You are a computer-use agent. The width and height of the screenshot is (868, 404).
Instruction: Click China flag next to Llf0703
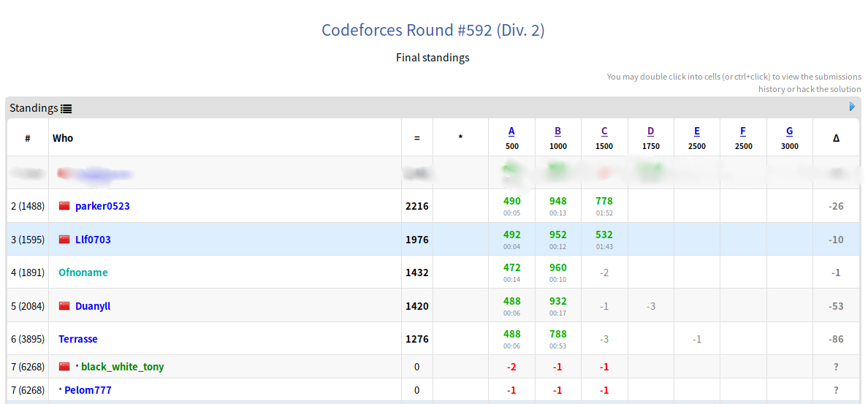coord(64,240)
